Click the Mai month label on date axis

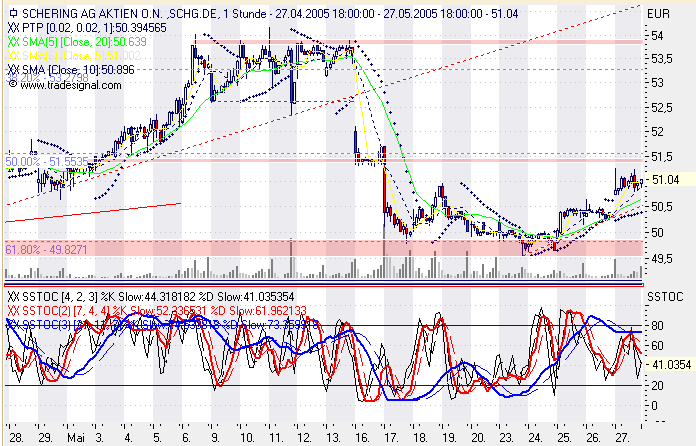[76, 438]
